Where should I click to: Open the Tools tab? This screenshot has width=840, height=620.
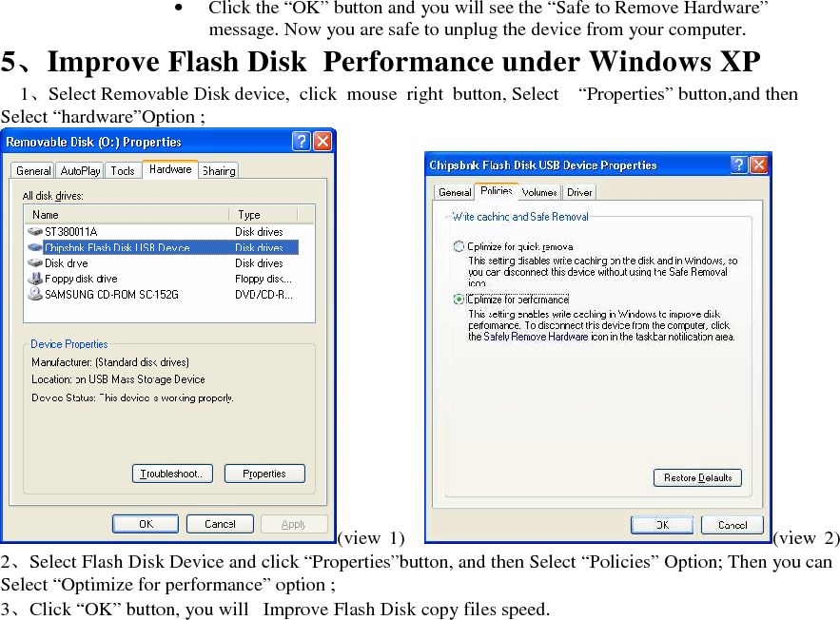[121, 170]
